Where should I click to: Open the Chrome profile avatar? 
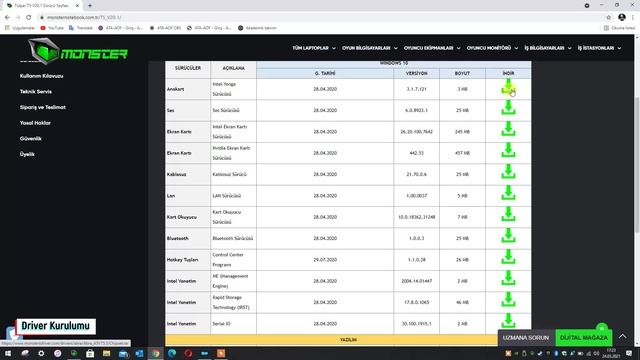coord(622,17)
